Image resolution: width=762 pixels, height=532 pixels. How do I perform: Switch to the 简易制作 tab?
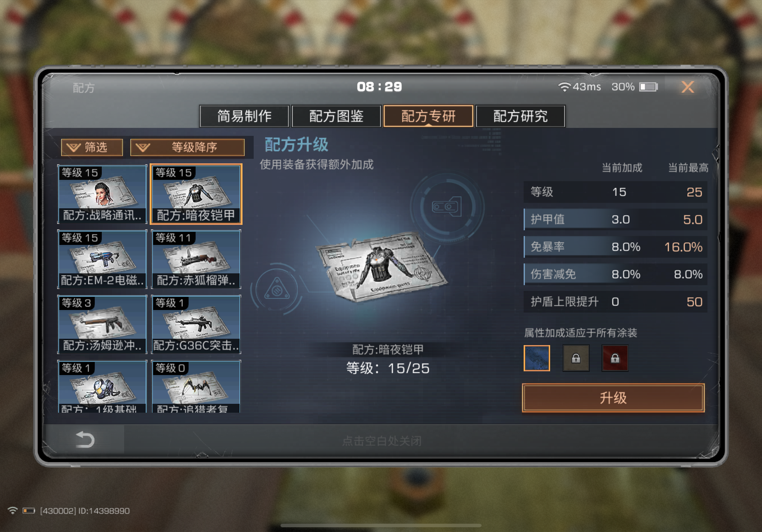[x=244, y=116]
